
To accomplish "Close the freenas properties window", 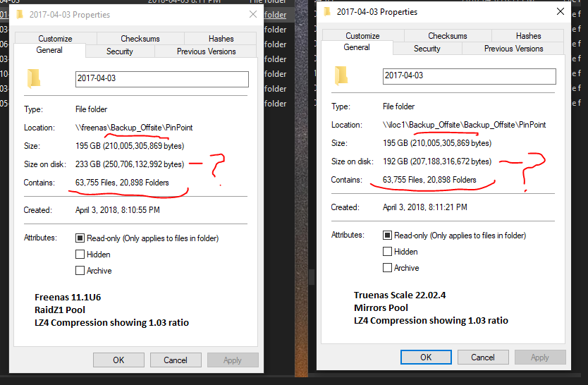I will 253,14.
